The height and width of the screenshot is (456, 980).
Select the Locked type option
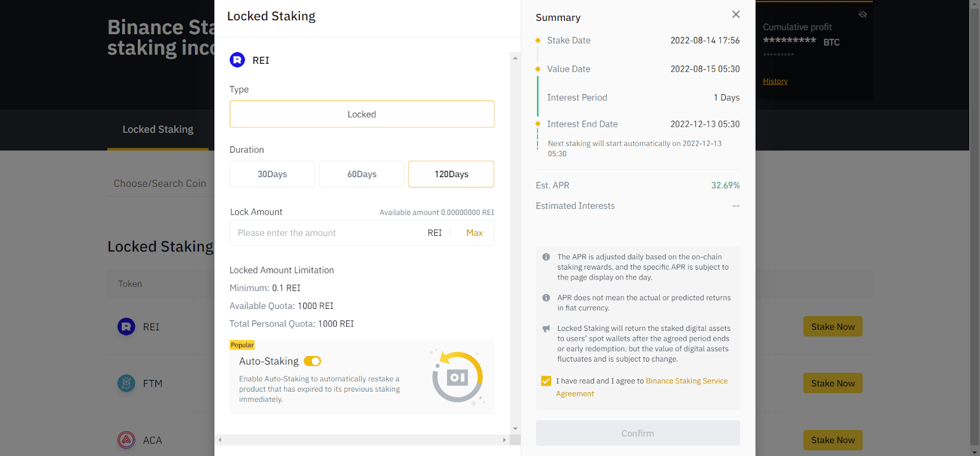click(362, 114)
